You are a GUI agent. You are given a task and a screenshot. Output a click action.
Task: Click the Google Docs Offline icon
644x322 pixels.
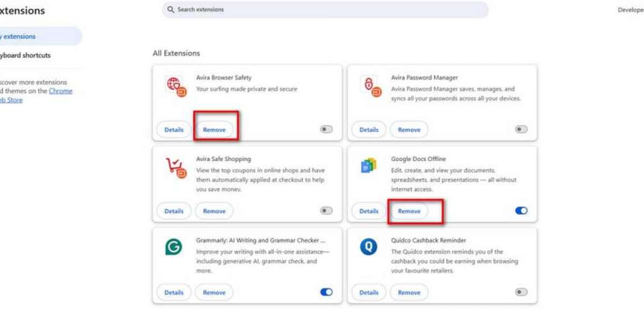coord(369,166)
